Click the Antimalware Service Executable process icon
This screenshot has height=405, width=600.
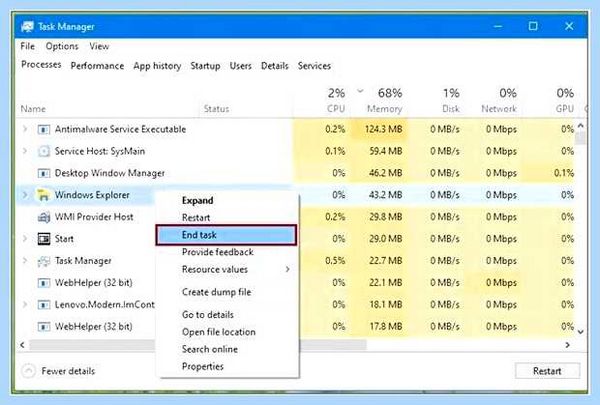(x=43, y=129)
